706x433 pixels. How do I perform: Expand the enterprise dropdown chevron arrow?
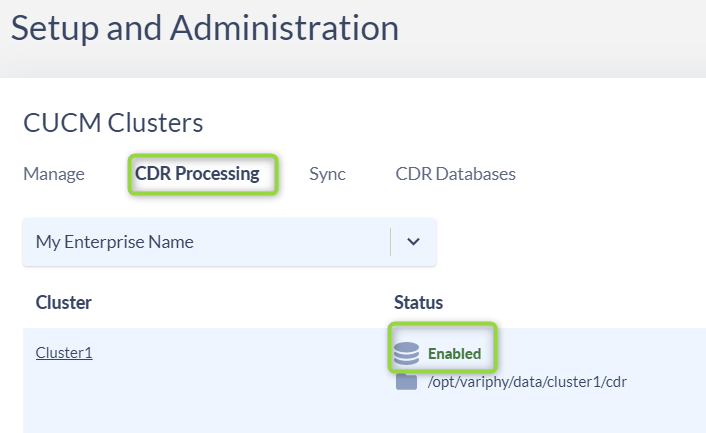click(x=413, y=242)
